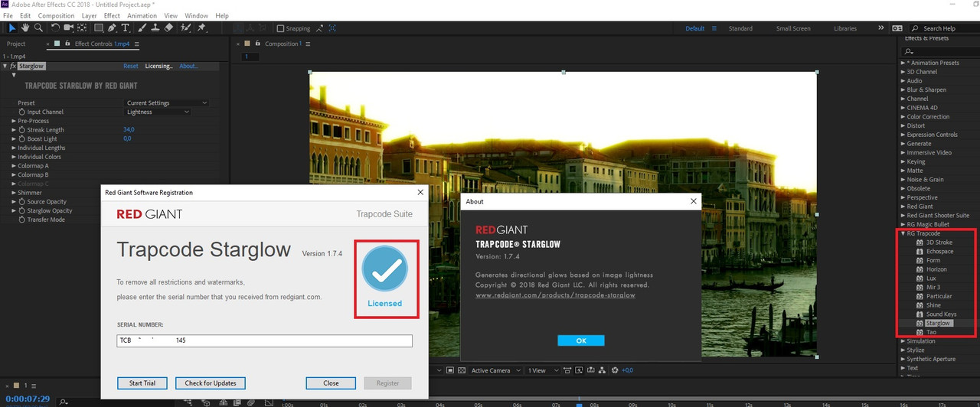
Task: Click Close in Red Giant registration dialog
Action: 331,383
